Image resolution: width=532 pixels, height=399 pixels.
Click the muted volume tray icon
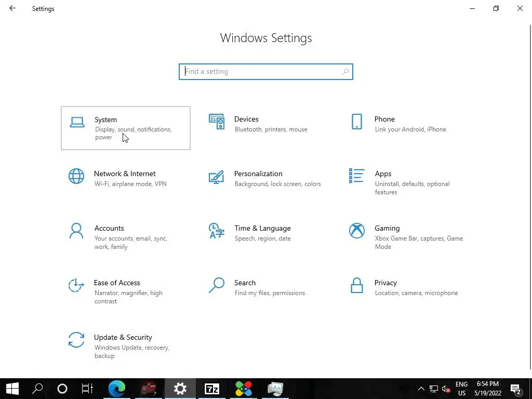[x=446, y=389]
